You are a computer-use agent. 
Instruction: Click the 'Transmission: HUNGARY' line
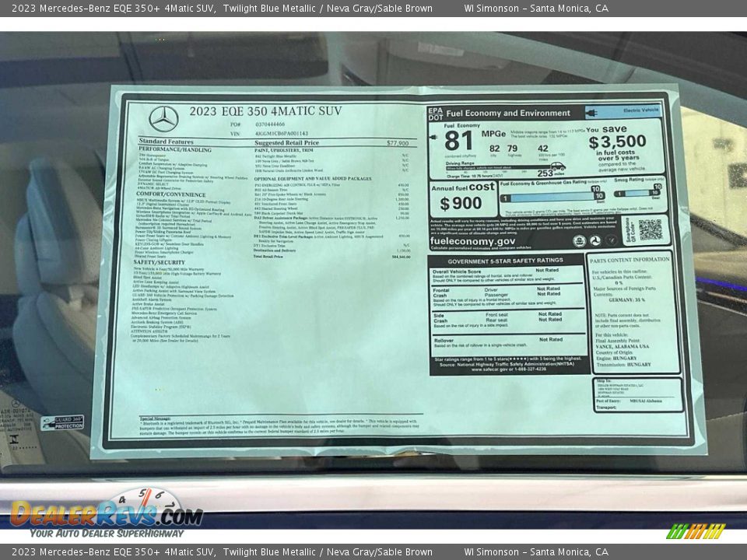pos(623,364)
